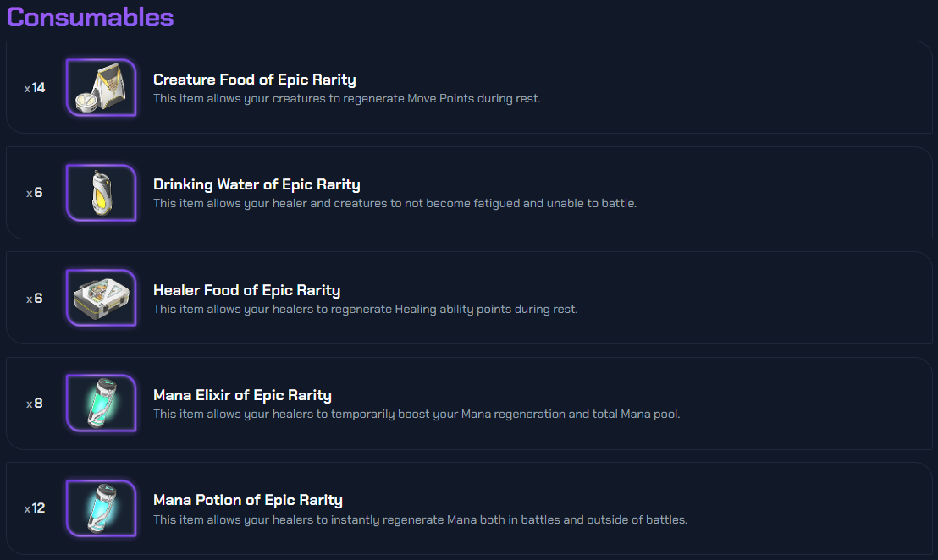Click Healer Food of Epic Rarity title
Image resolution: width=938 pixels, height=560 pixels.
246,290
